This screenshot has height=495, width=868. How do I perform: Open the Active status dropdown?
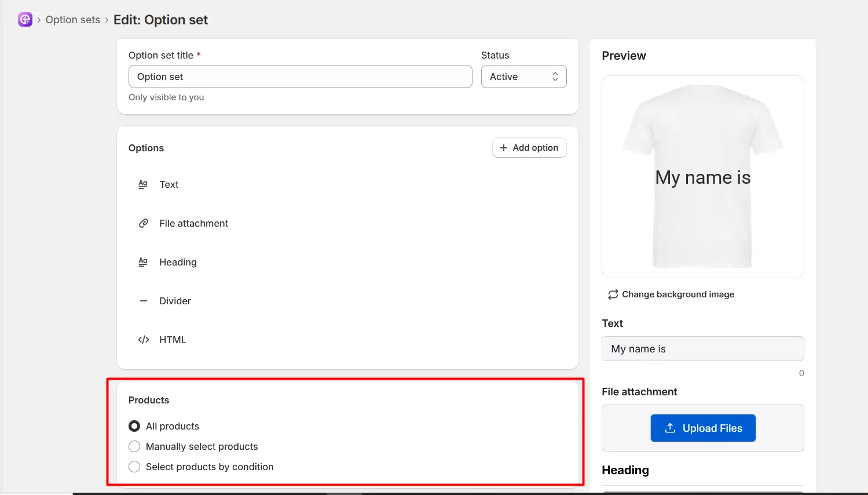point(523,77)
